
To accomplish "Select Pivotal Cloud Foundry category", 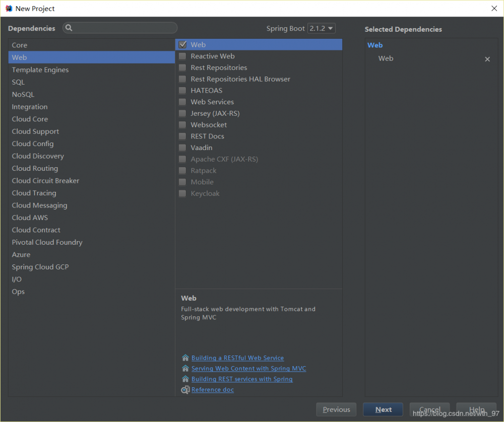I will tap(92, 242).
